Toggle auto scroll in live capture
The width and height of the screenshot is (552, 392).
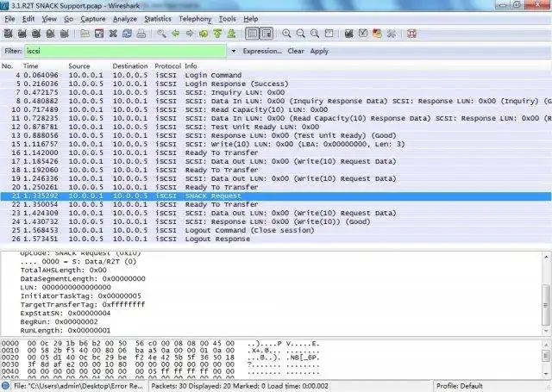click(x=267, y=34)
